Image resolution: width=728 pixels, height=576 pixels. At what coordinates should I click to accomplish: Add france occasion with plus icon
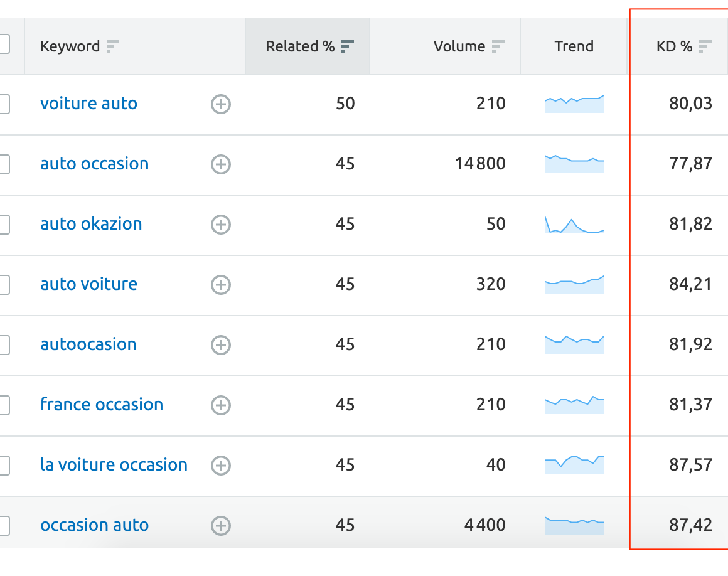tap(220, 405)
